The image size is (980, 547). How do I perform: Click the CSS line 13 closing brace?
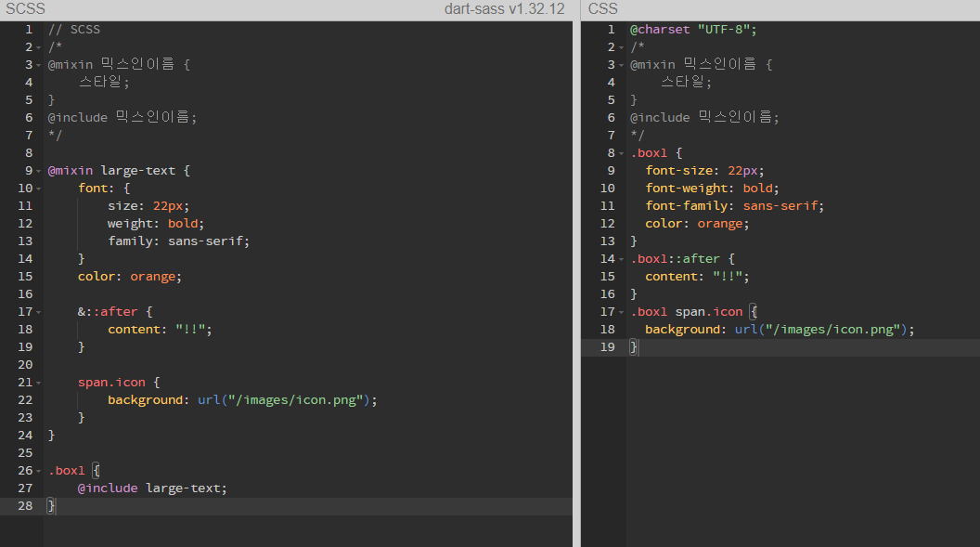tap(634, 241)
